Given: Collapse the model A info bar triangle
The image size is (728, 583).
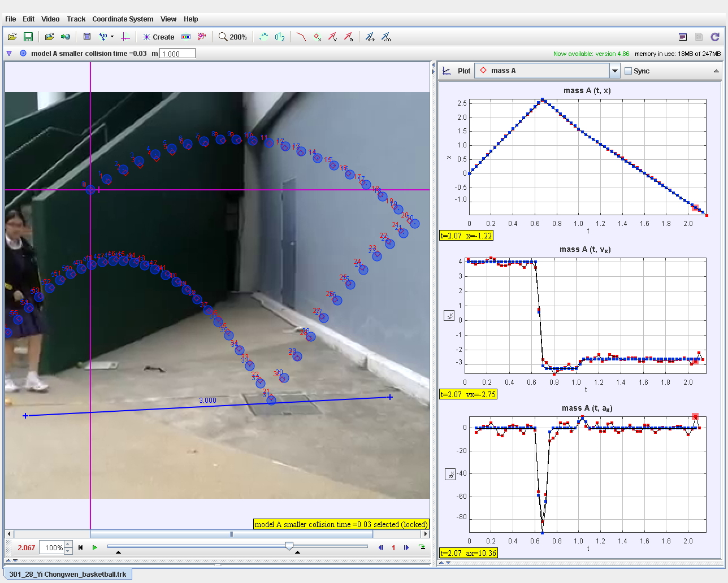Looking at the screenshot, I should (x=9, y=53).
